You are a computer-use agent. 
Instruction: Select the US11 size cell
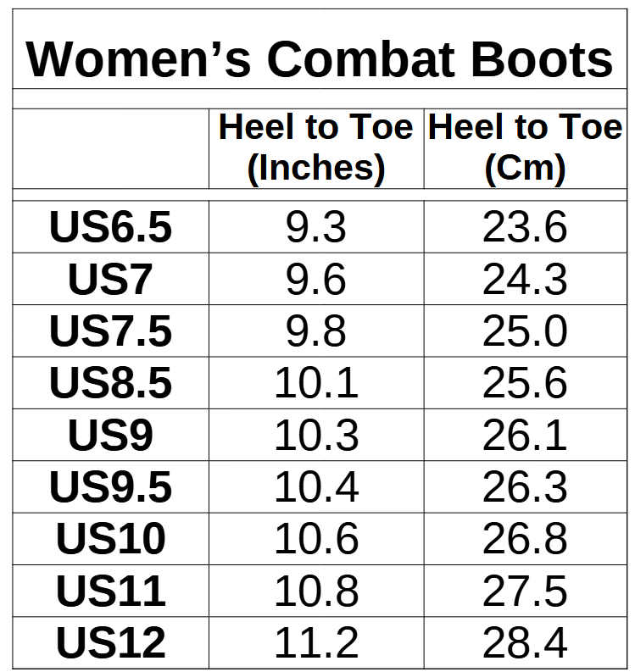pos(110,591)
